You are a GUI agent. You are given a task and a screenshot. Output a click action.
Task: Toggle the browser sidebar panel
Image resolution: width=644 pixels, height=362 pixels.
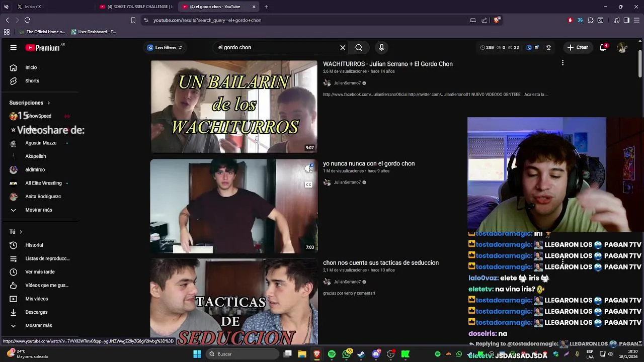[x=626, y=20]
